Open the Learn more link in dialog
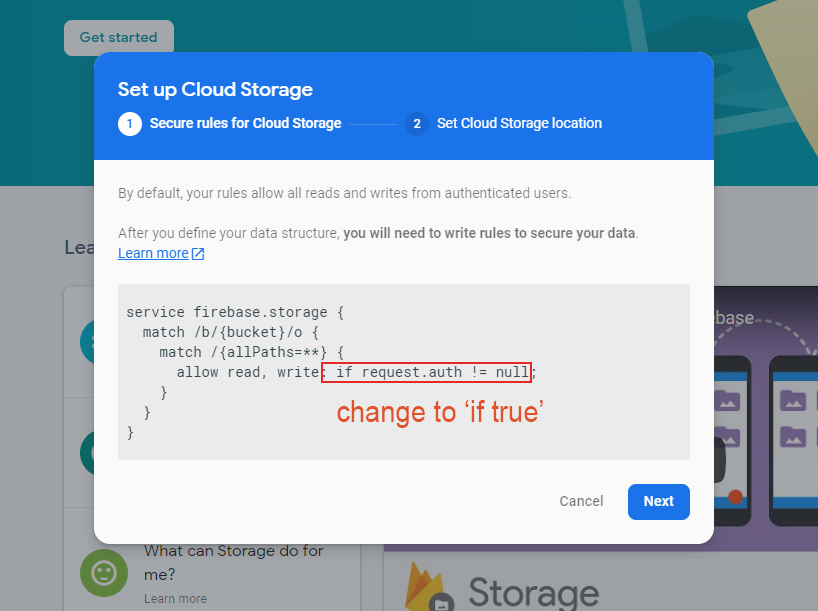Viewport: 818px width, 611px height. pyautogui.click(x=153, y=253)
